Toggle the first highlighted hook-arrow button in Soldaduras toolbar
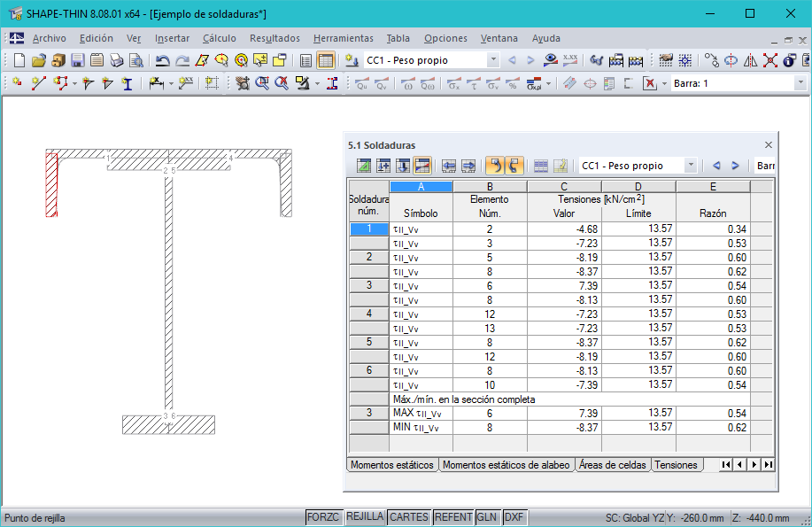This screenshot has width=812, height=527. [495, 166]
